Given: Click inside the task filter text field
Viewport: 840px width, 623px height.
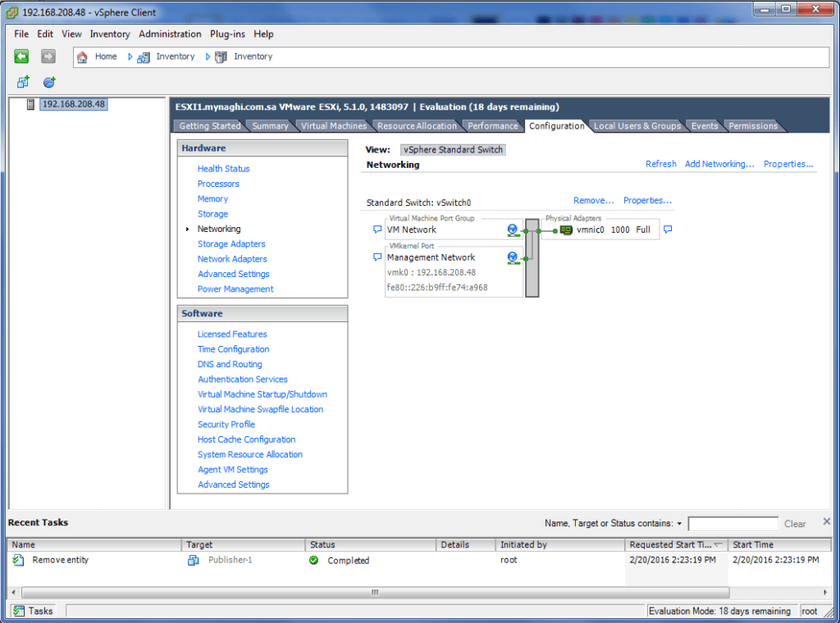Looking at the screenshot, I should [733, 523].
